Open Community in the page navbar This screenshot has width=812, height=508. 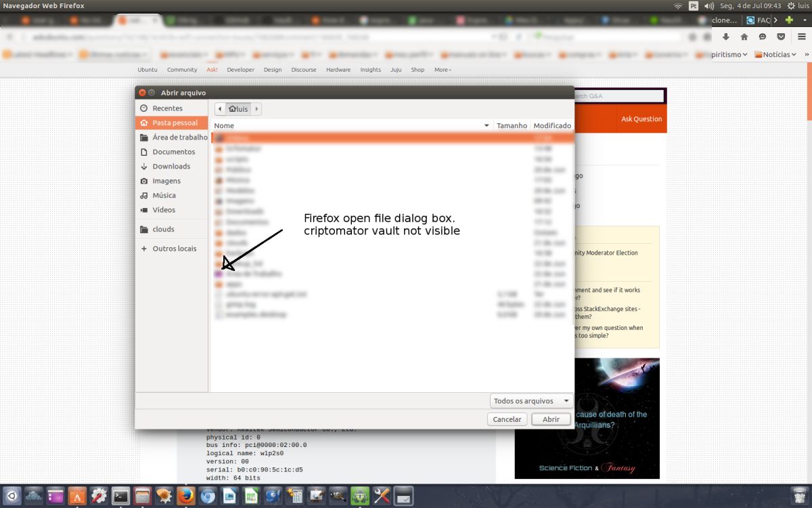coord(182,70)
